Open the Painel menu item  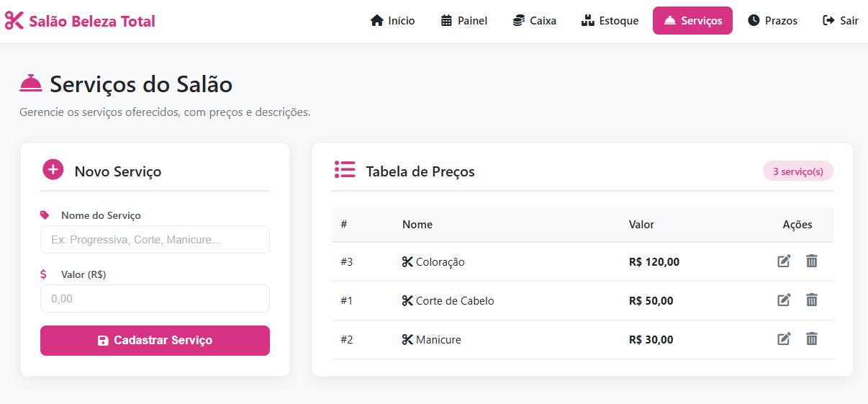pos(464,21)
